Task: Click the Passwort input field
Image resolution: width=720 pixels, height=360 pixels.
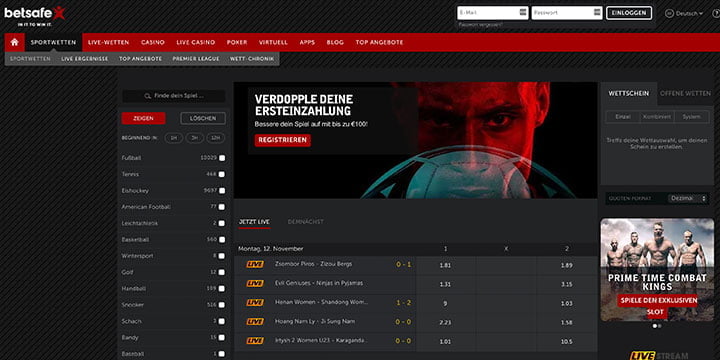Action: click(x=567, y=13)
